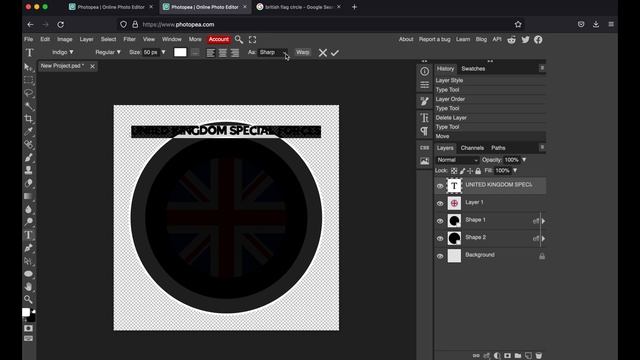The height and width of the screenshot is (360, 640).
Task: Hide Shape 1 layer visibility
Action: (440, 221)
